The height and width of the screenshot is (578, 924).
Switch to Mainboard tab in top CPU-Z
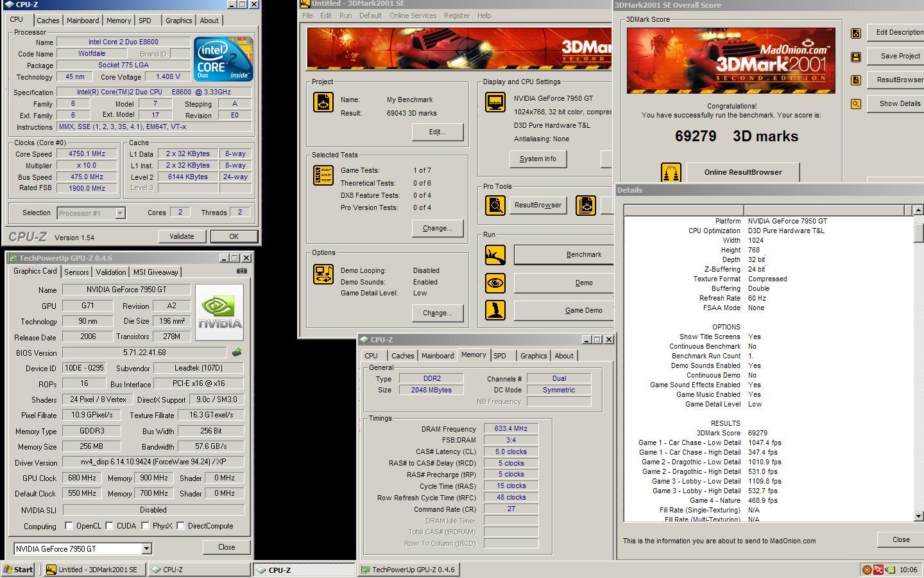click(83, 21)
